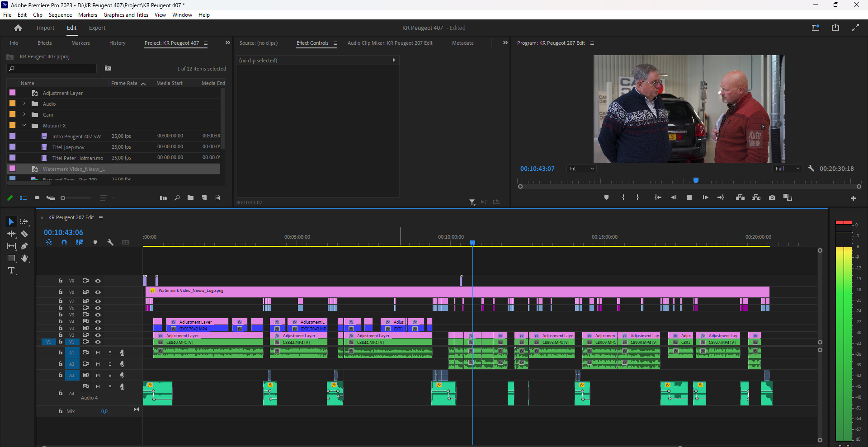Go to the Home screen icon

click(x=18, y=28)
